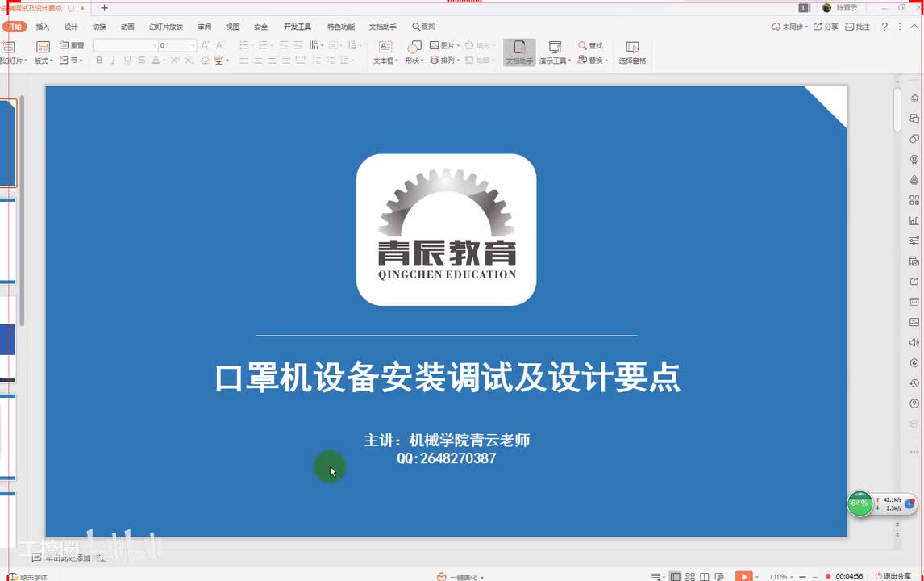Insert picture via 图片 icon

(435, 45)
